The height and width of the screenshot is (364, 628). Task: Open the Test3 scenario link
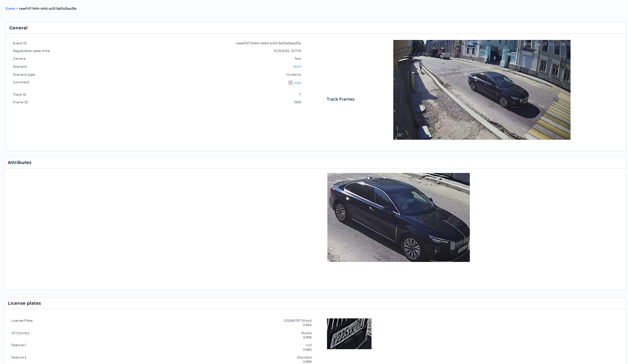click(x=297, y=67)
